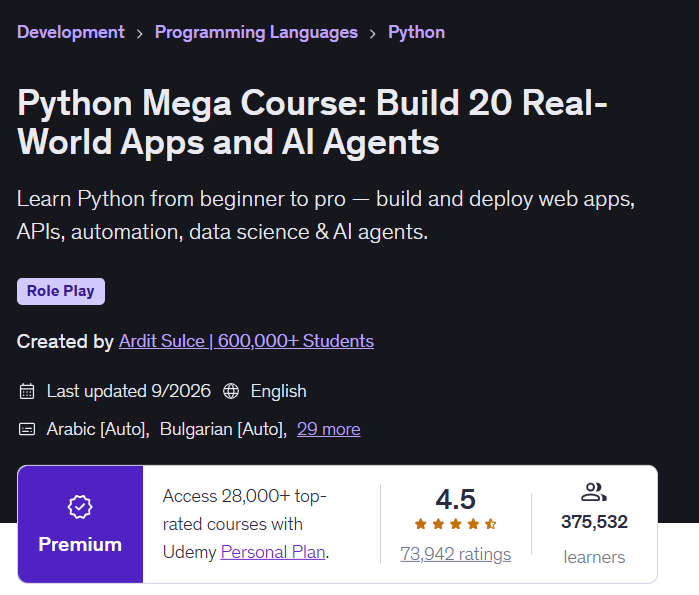Click the course title heading
This screenshot has height=595, width=699.
[312, 123]
